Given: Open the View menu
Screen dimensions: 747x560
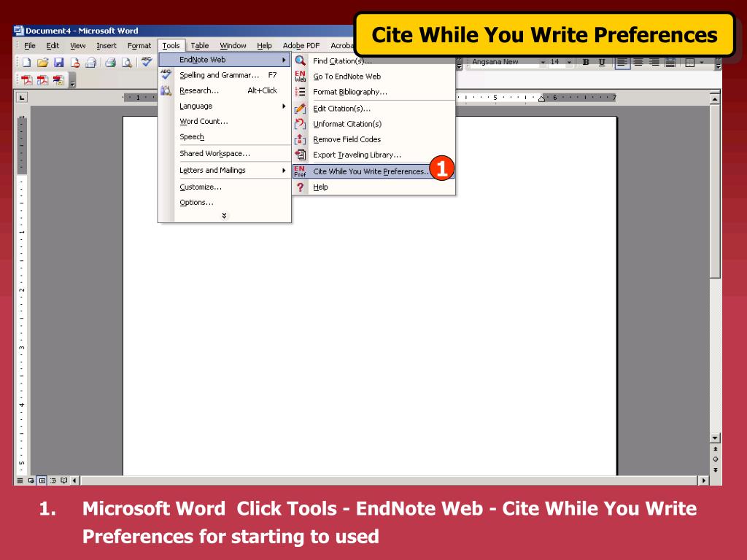Looking at the screenshot, I should tap(77, 46).
